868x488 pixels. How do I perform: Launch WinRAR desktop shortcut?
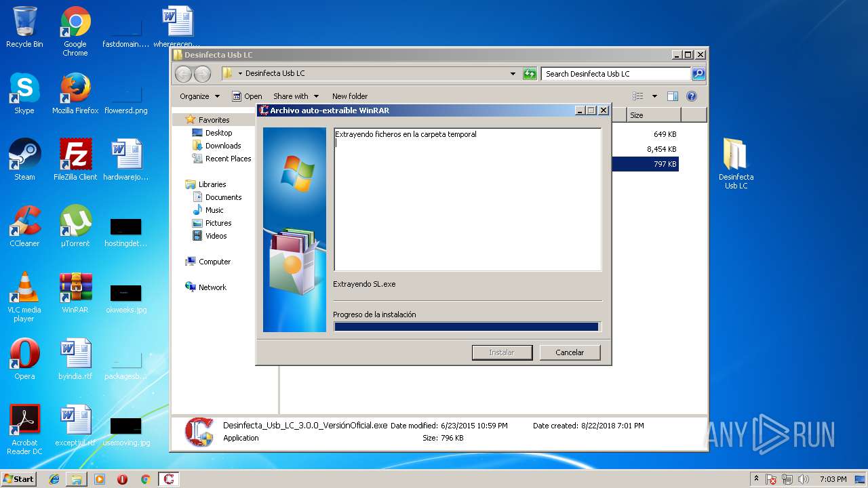[75, 293]
